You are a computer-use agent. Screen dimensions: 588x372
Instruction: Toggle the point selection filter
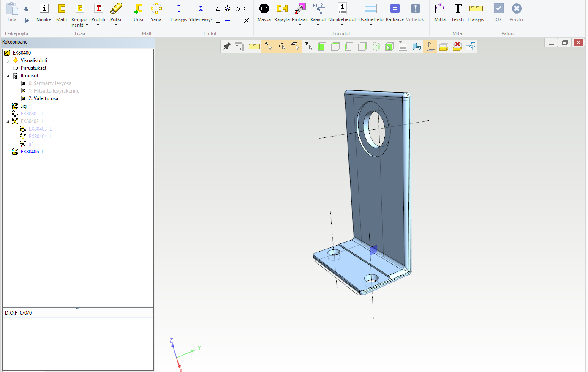coord(268,46)
